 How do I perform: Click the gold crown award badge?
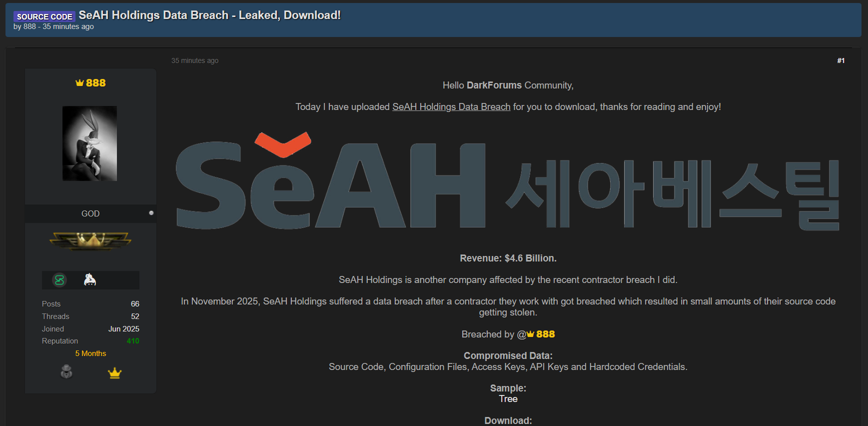tap(115, 373)
